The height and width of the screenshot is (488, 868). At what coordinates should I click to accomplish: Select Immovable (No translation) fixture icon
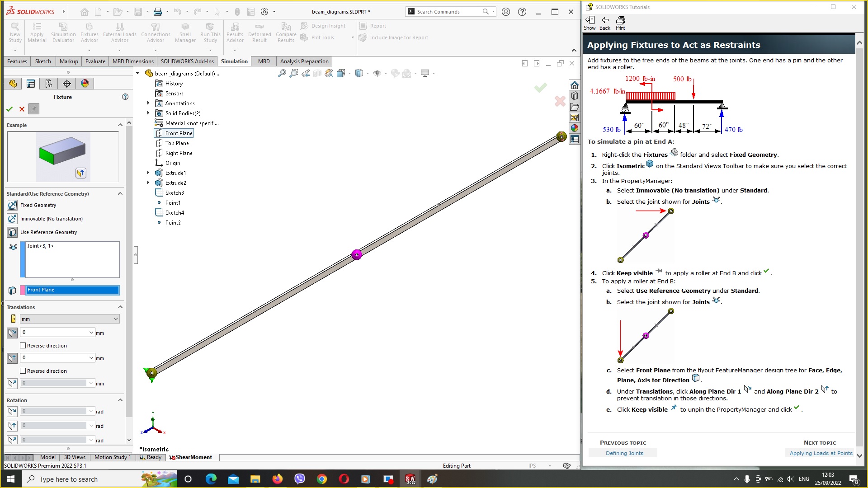click(12, 219)
